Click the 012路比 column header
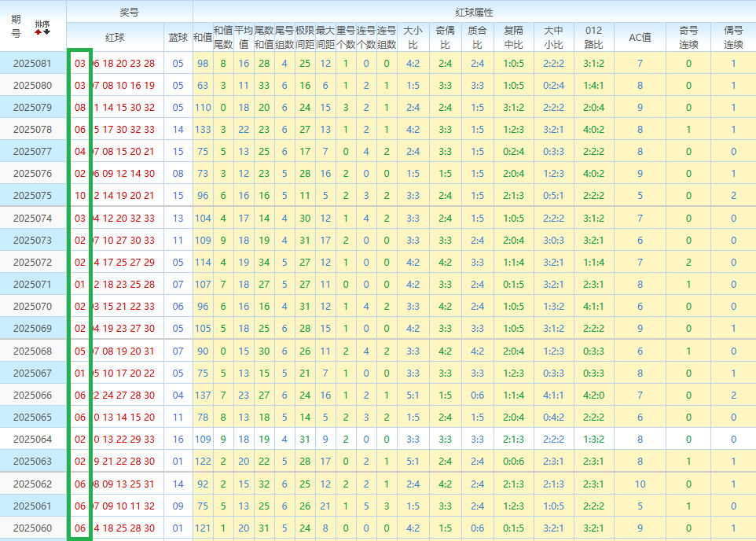This screenshot has height=541, width=756. click(594, 37)
